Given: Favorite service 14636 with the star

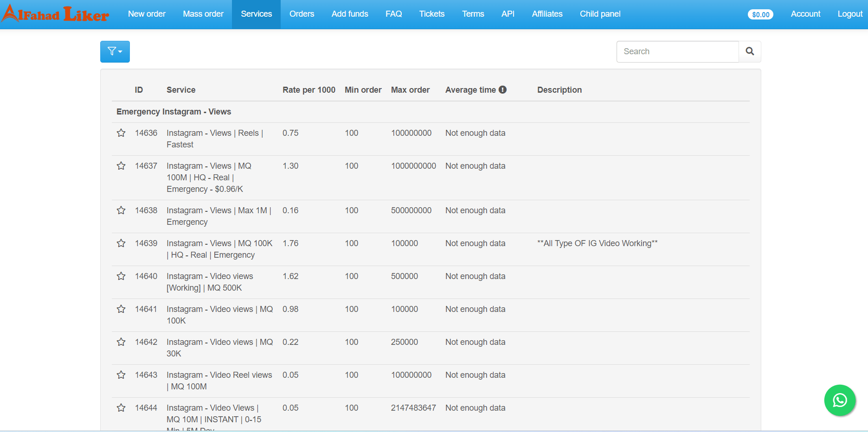Looking at the screenshot, I should (x=121, y=133).
